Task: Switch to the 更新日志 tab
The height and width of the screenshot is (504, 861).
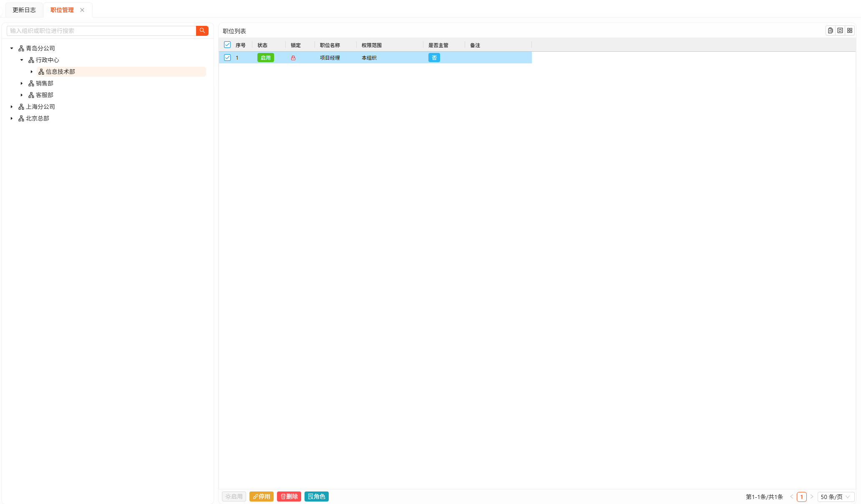Action: 24,10
